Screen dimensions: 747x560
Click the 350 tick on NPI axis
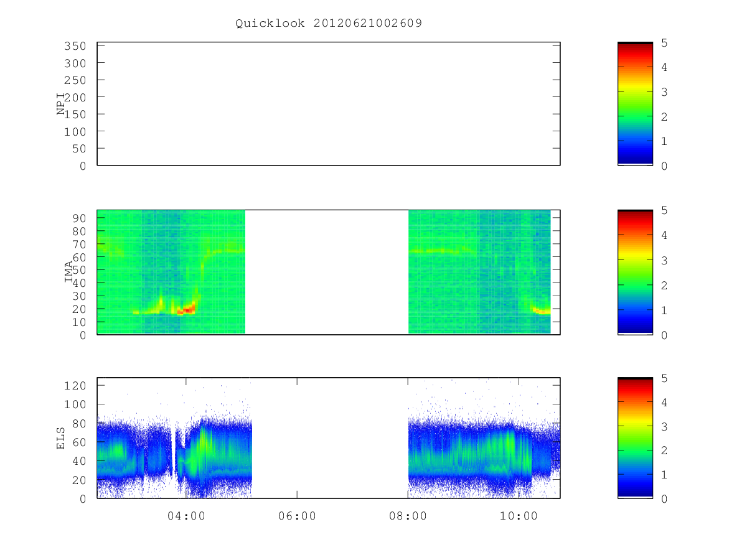pos(74,46)
